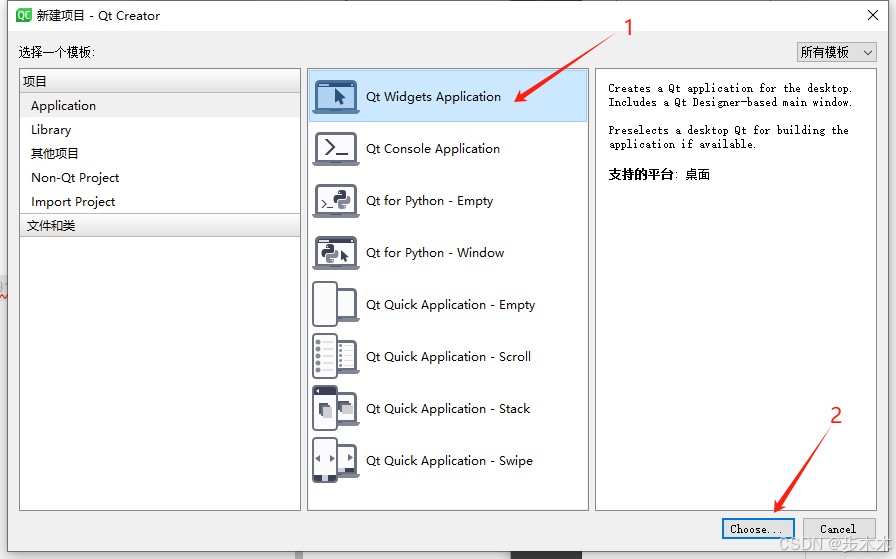Open the 所有模板 template filter dropdown

837,52
